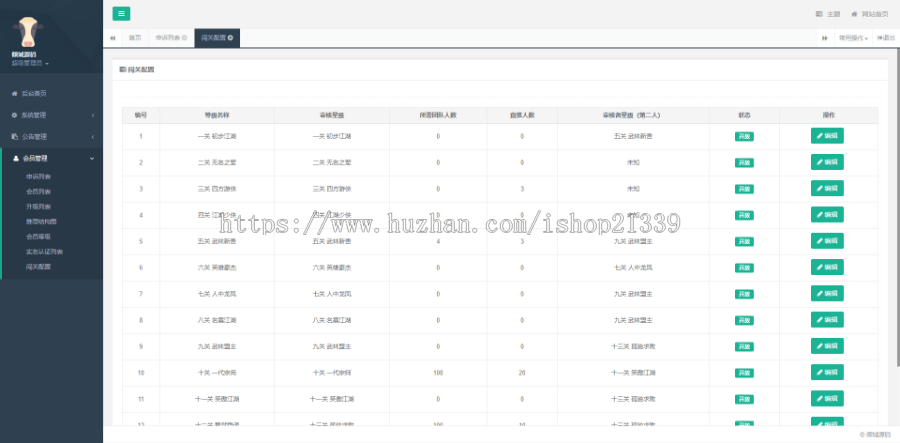
Task: Edit row 10 十关 level
Action: pyautogui.click(x=827, y=372)
